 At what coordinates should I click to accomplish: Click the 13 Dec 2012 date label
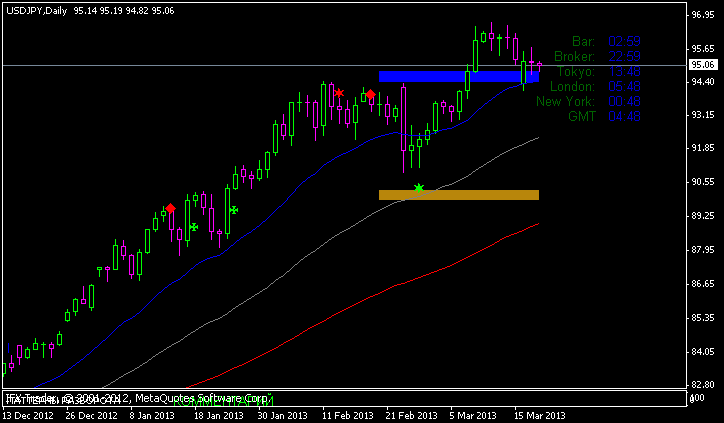pyautogui.click(x=29, y=414)
